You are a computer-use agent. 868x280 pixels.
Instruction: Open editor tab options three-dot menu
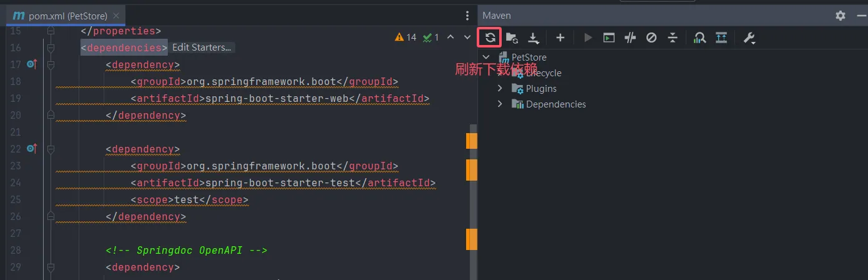[x=467, y=16]
